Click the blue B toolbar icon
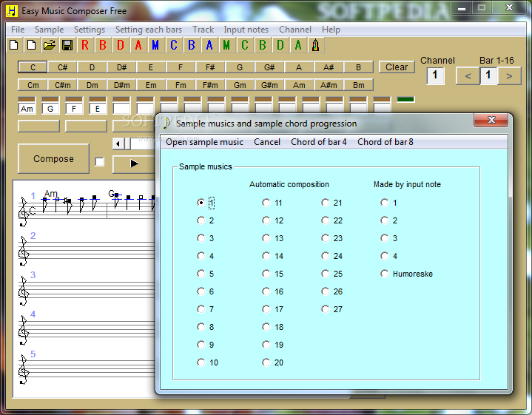 coord(192,45)
